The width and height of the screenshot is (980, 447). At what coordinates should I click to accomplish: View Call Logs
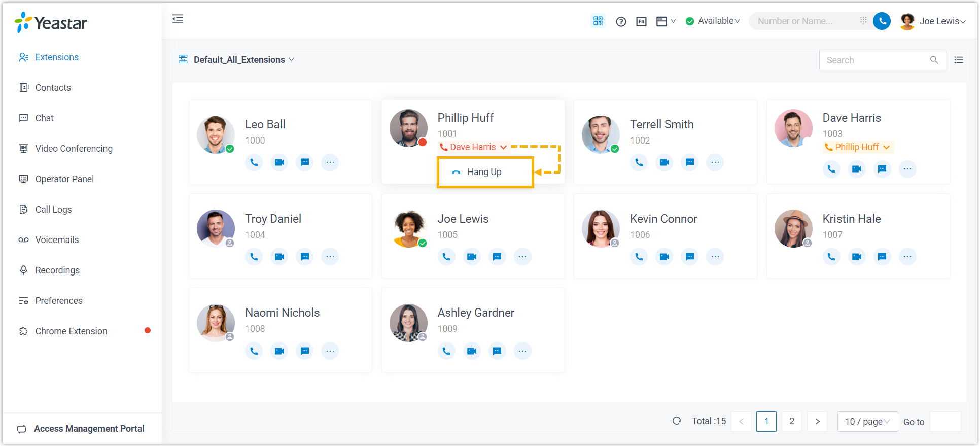tap(53, 210)
